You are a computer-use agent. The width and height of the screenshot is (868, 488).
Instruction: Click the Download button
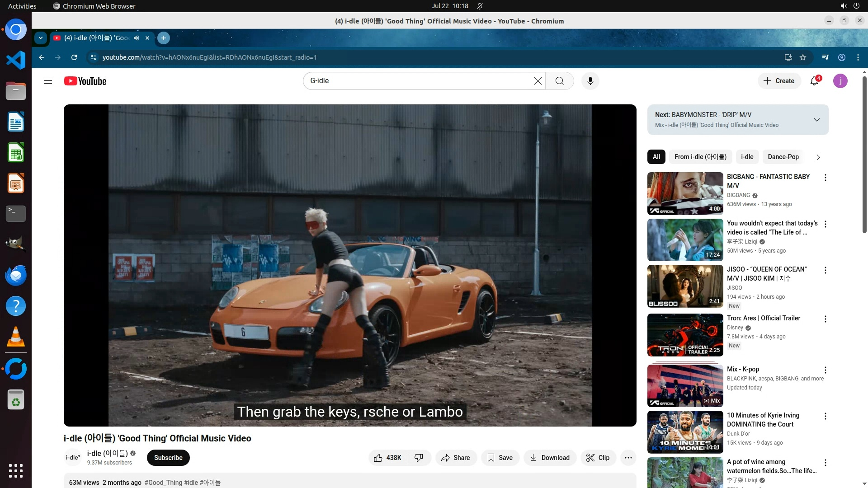pos(550,458)
